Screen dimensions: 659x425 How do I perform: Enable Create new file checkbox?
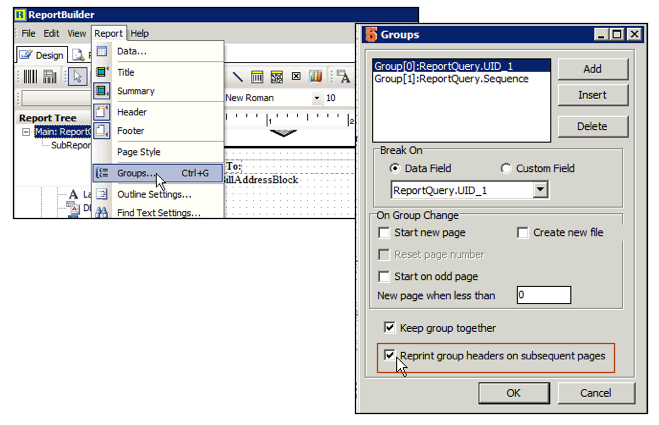[522, 232]
